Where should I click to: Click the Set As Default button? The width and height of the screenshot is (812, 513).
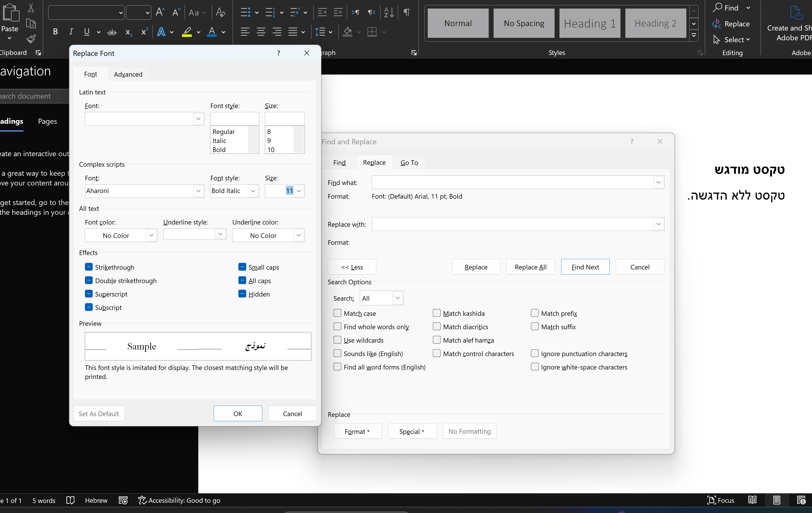point(99,413)
